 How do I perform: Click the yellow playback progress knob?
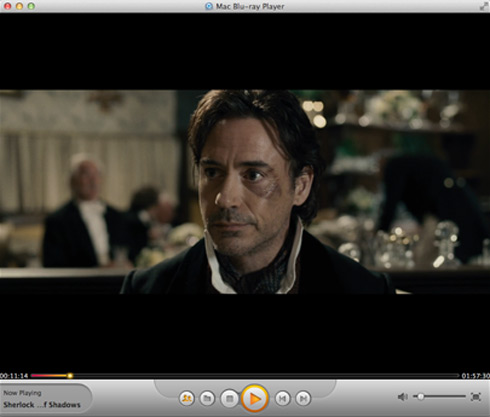click(x=70, y=376)
